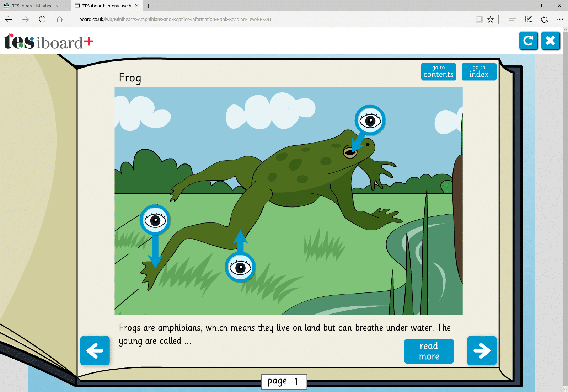Minimize the browser window
The height and width of the screenshot is (392, 568).
(x=527, y=6)
